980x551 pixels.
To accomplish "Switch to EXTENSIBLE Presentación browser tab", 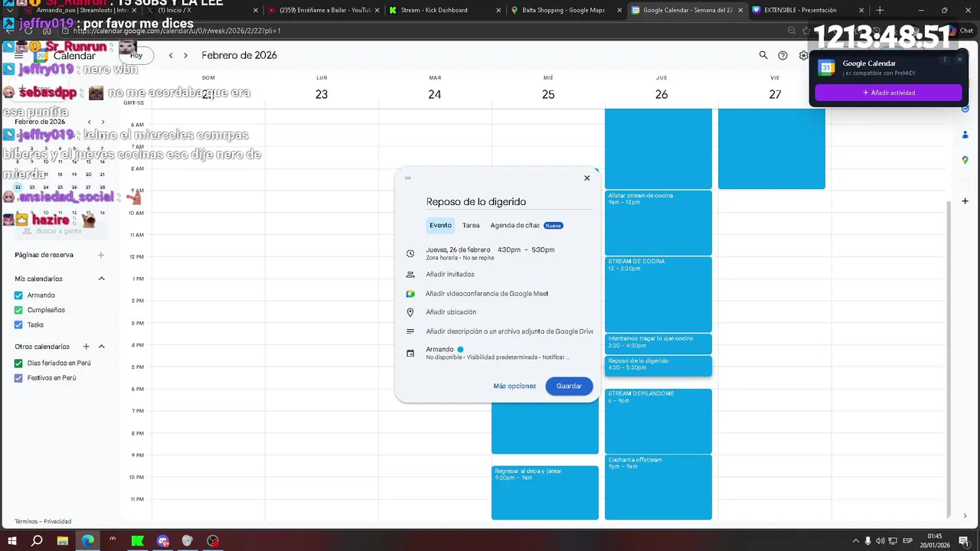I will tap(807, 11).
